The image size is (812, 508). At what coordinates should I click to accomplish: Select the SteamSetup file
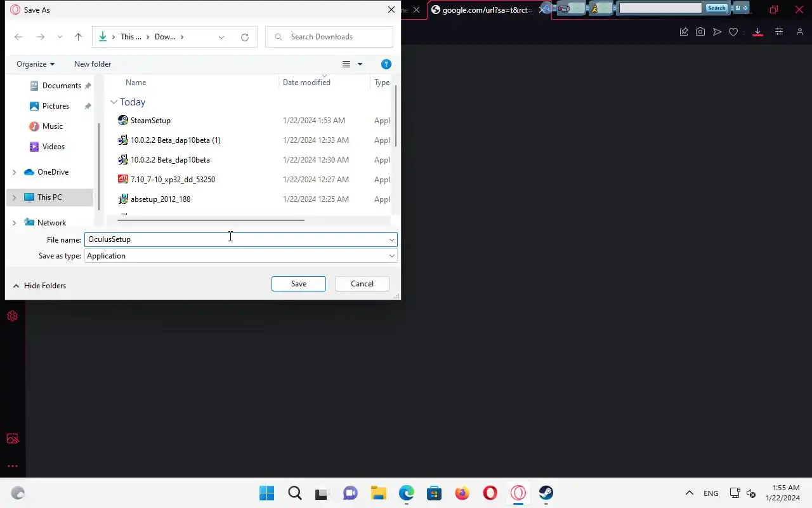coord(150,121)
